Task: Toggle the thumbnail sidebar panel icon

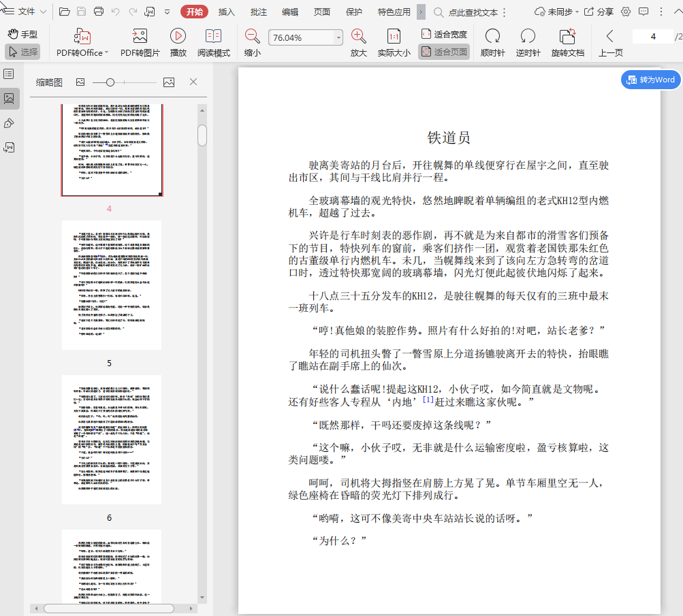Action: [9, 99]
